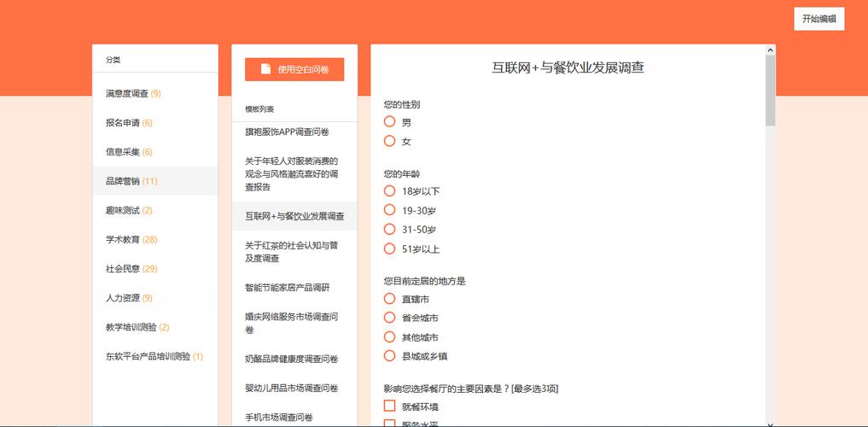Open template 互联网+与餐饮业发展调查
Screen dimensions: 868x427
click(x=294, y=216)
